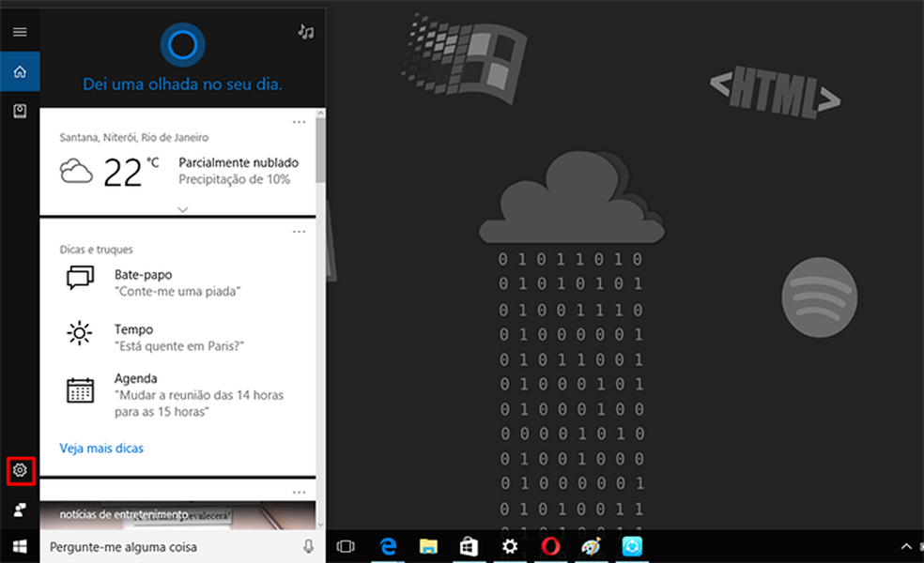Click the Agenda calendar icon
The image size is (924, 563).
[79, 386]
